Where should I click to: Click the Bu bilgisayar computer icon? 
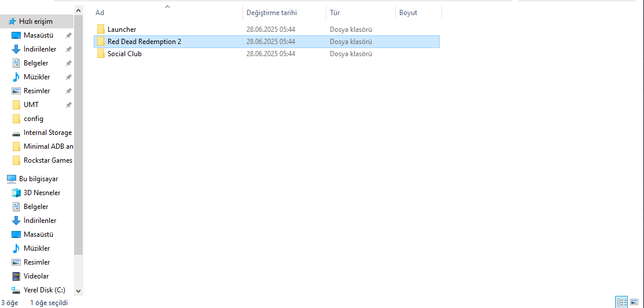12,179
